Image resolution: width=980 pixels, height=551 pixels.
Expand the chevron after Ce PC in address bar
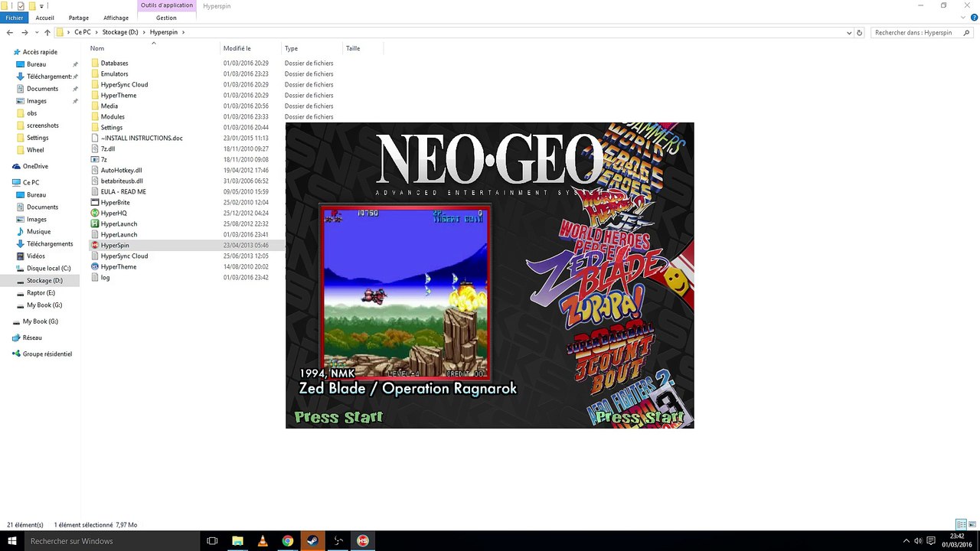(95, 32)
